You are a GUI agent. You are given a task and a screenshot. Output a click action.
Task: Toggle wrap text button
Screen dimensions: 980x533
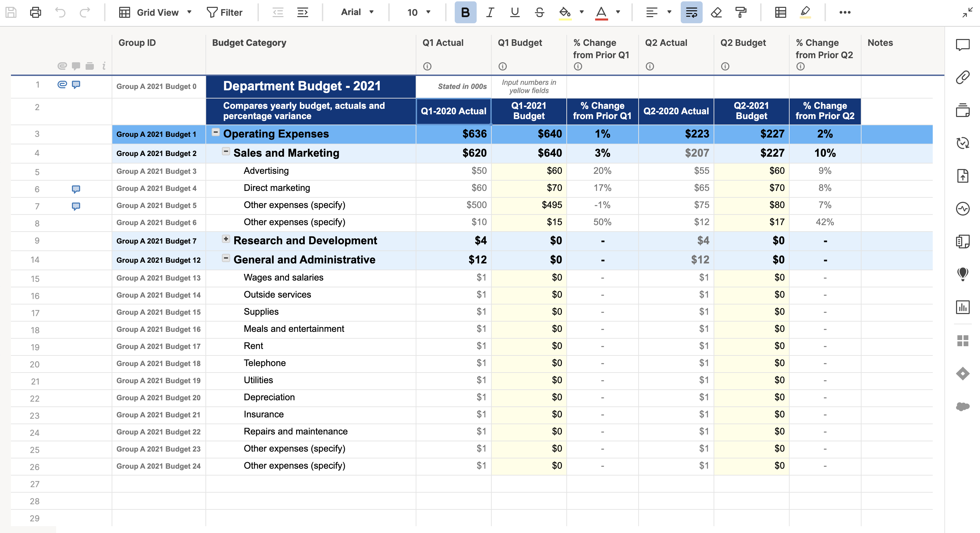691,13
